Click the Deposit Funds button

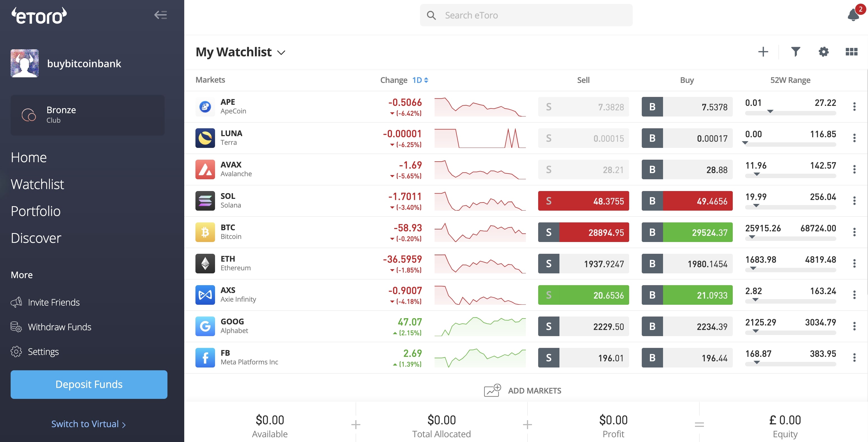[x=89, y=384]
